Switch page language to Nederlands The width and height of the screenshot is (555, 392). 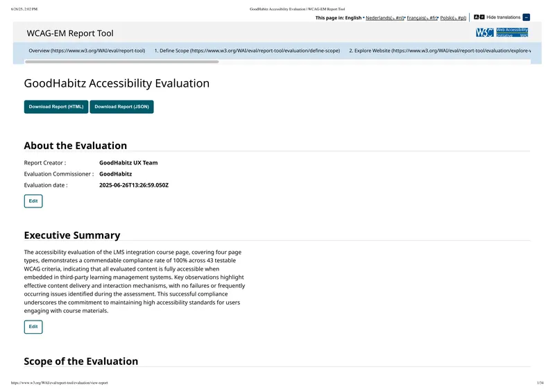384,18
